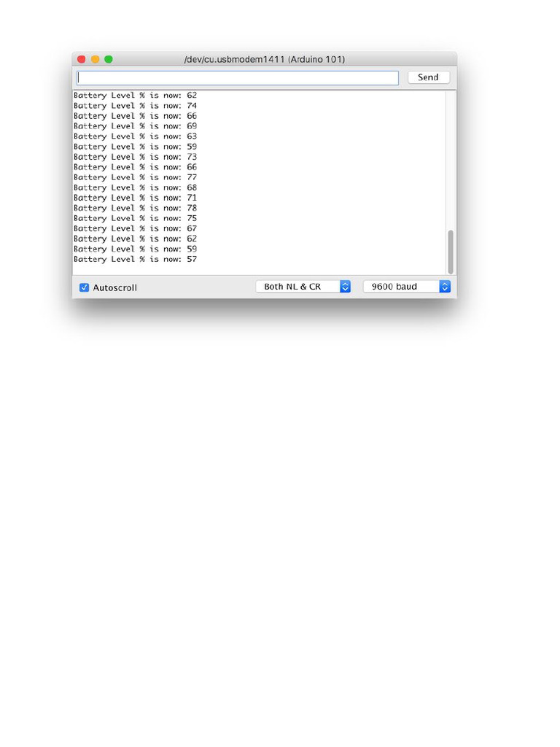Image resolution: width=560 pixels, height=747 pixels.
Task: Click the scrollbar track above the thumb
Action: coord(451,160)
